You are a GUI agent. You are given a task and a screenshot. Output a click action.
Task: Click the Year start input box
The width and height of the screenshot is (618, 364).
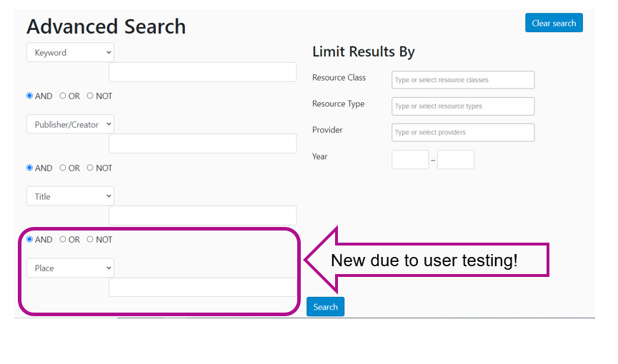[410, 160]
